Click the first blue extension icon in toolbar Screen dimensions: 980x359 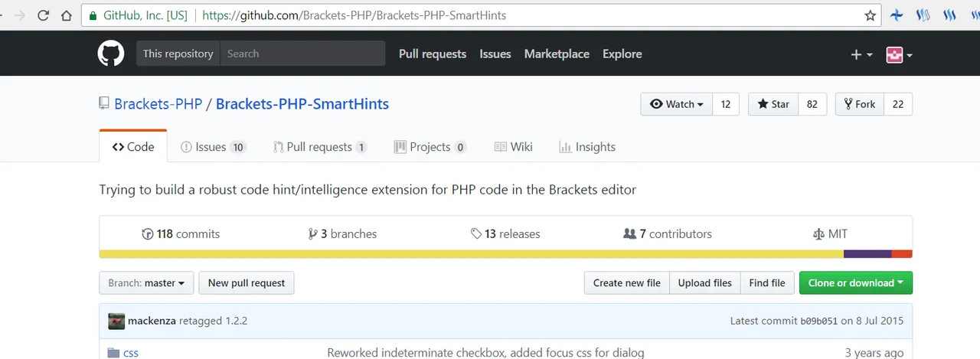click(896, 15)
